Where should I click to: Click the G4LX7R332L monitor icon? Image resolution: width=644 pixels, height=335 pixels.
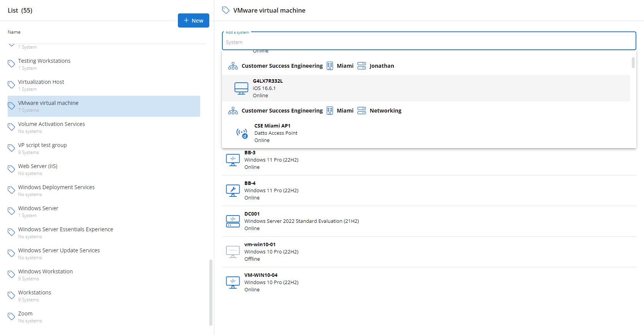tap(241, 88)
